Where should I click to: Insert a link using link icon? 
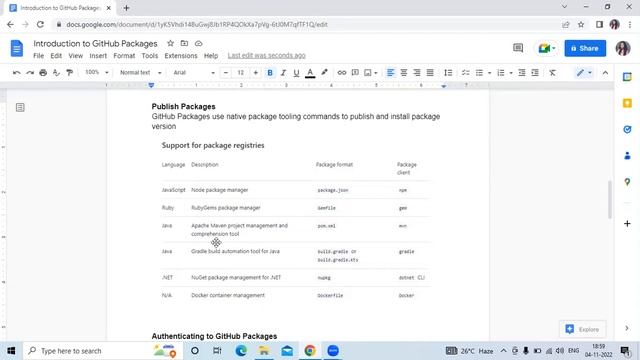pyautogui.click(x=342, y=73)
